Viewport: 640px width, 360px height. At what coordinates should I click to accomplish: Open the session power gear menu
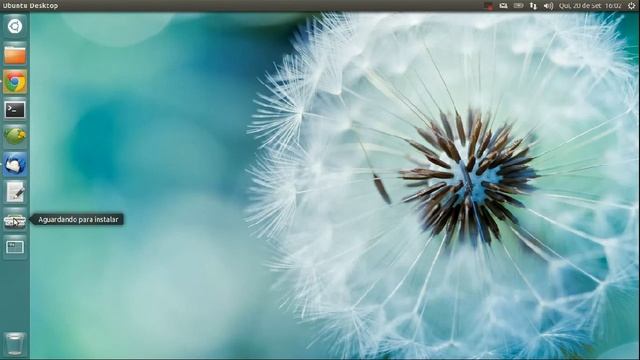tap(631, 6)
